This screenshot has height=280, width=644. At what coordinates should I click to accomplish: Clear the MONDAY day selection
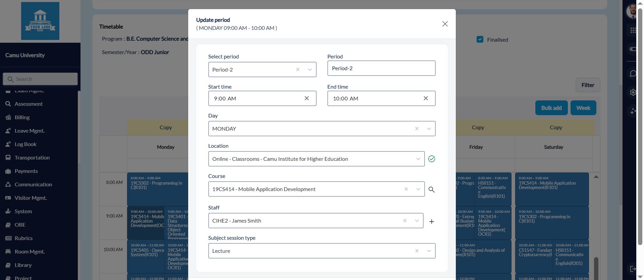[x=417, y=129]
